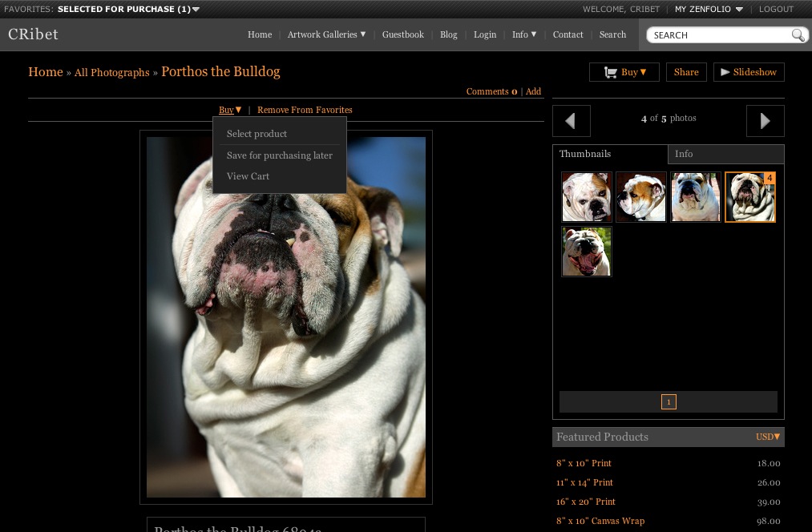Open View Cart from the Buy menu
812x532 pixels.
point(248,176)
